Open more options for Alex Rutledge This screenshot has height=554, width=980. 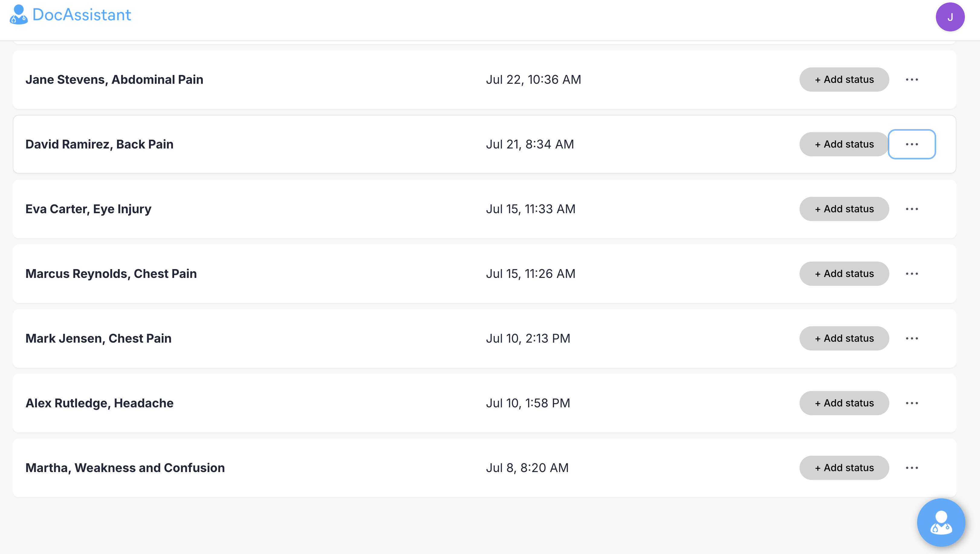911,403
